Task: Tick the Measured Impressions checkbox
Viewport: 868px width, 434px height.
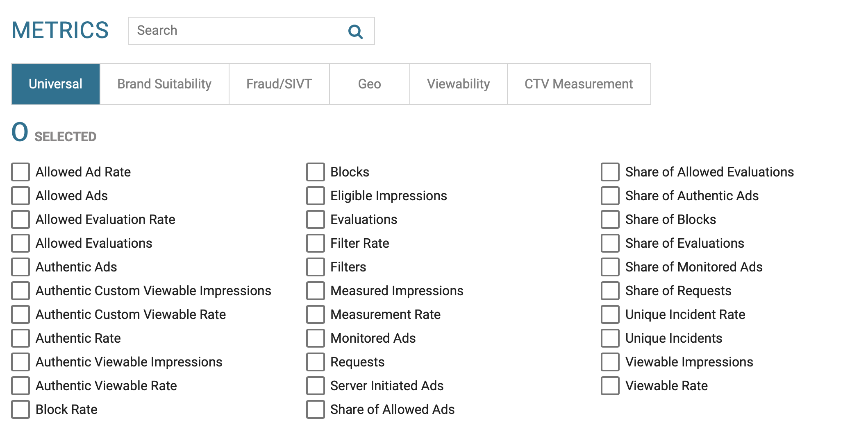Action: pyautogui.click(x=316, y=291)
